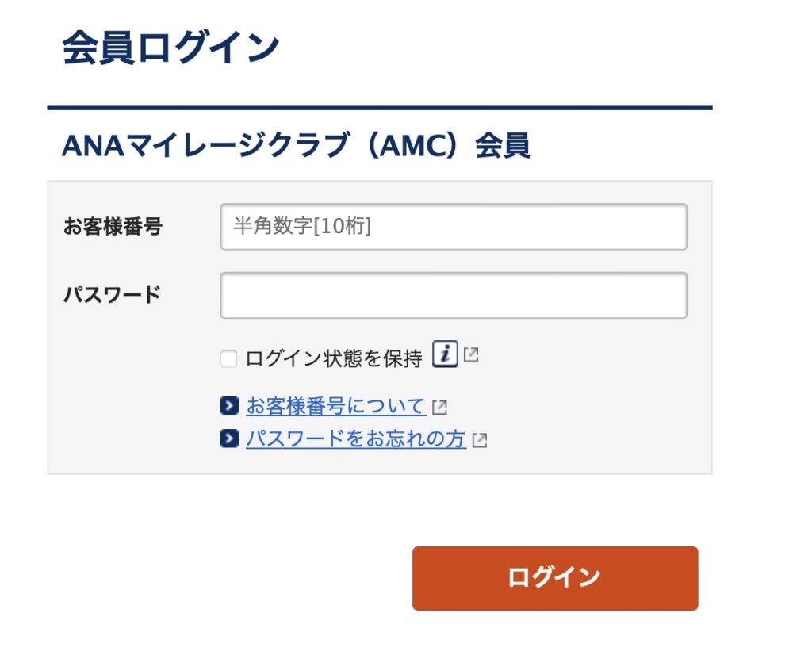This screenshot has height=655, width=812.
Task: Open the お客様番号について link
Action: point(335,406)
